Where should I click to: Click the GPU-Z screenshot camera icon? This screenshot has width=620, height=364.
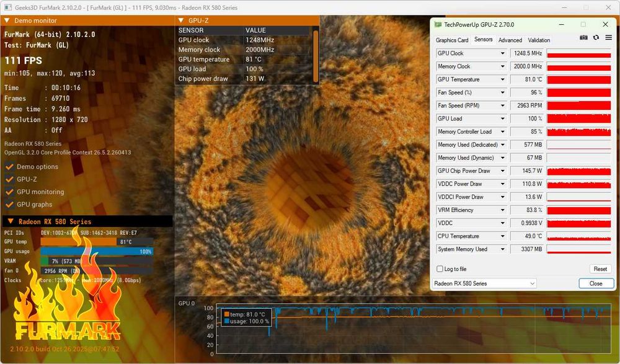point(583,38)
